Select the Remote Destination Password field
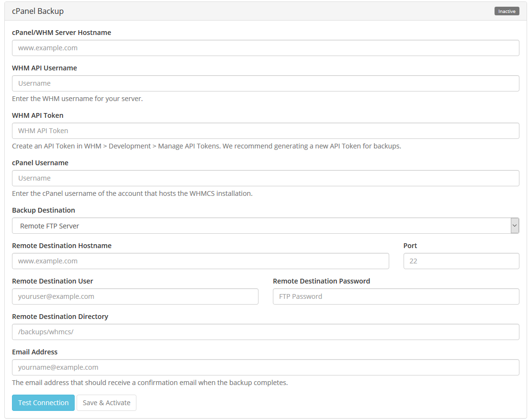This screenshot has height=420, width=529. tap(396, 296)
